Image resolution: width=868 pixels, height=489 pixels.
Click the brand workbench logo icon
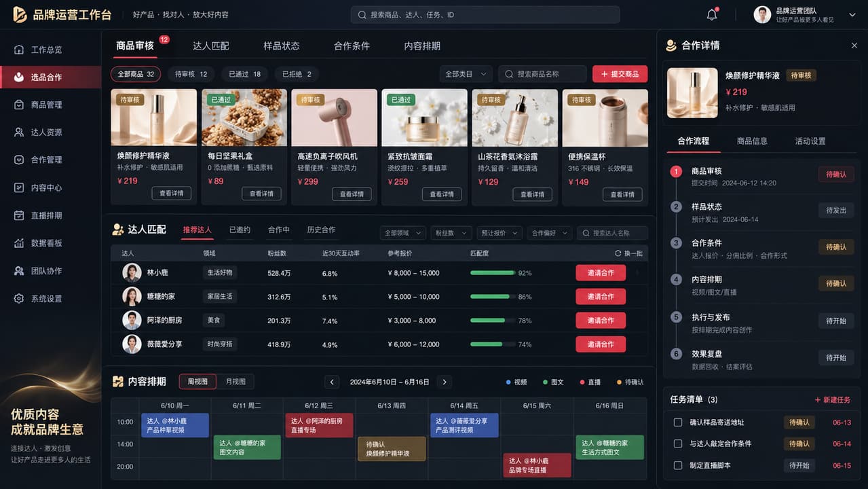pos(20,14)
